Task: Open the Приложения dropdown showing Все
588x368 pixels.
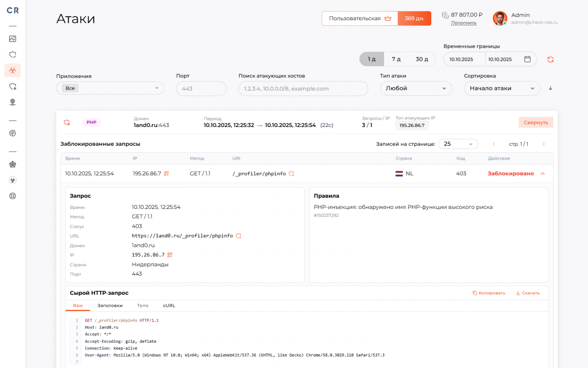Action: pyautogui.click(x=110, y=88)
